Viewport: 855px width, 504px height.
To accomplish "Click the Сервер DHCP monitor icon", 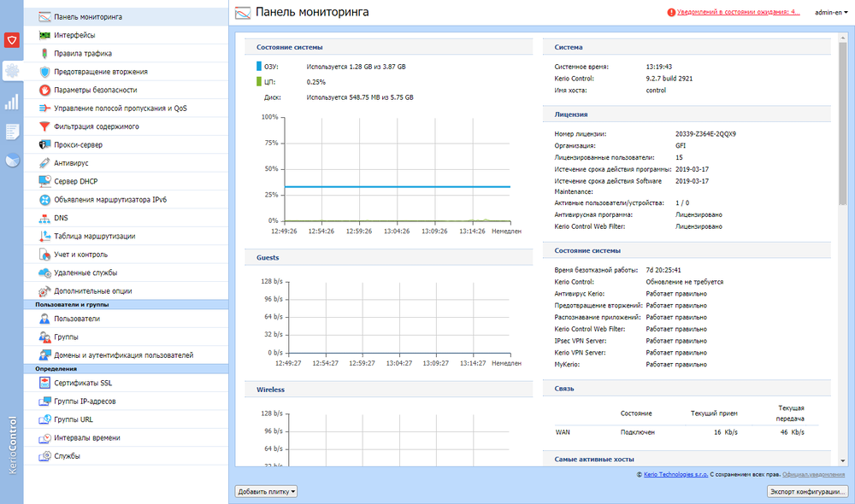I will [44, 181].
